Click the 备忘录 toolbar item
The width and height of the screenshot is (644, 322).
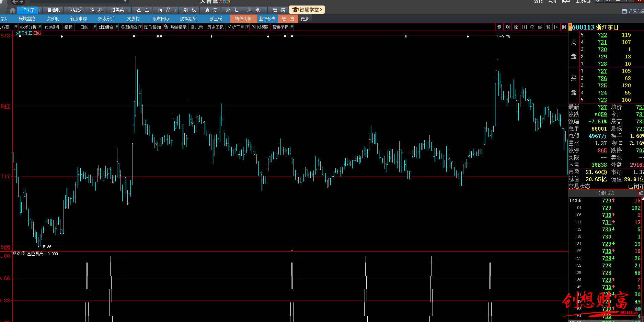coord(197,27)
